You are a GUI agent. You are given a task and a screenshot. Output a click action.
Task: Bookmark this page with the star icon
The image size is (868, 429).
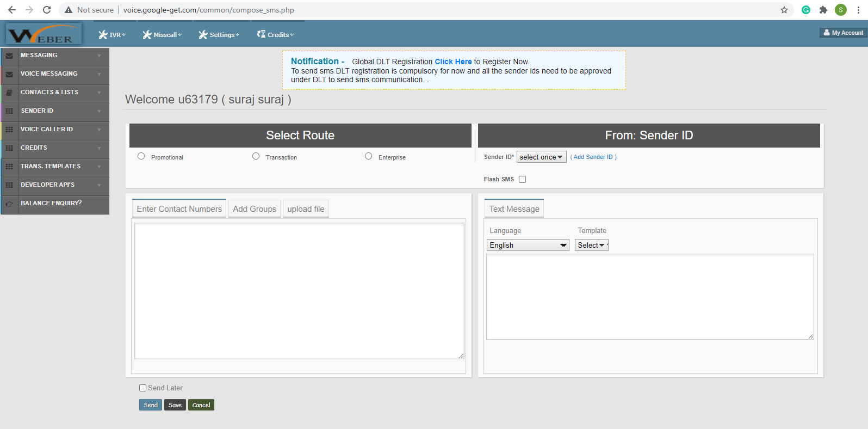point(784,10)
